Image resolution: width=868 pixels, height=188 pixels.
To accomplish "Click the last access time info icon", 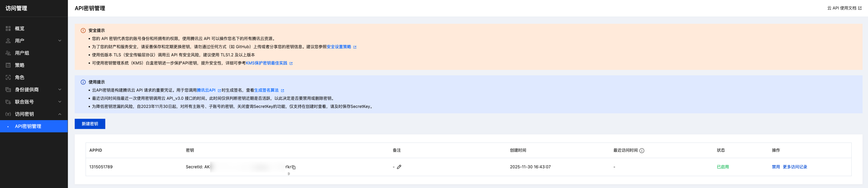I will tap(642, 151).
